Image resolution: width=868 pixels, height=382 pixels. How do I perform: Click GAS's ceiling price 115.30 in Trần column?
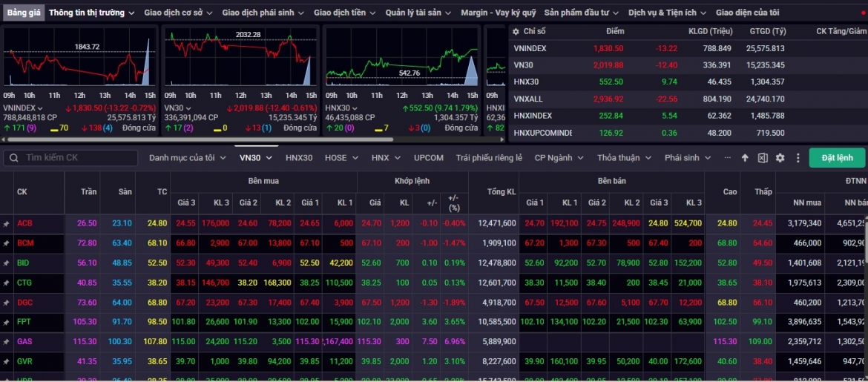coord(85,342)
